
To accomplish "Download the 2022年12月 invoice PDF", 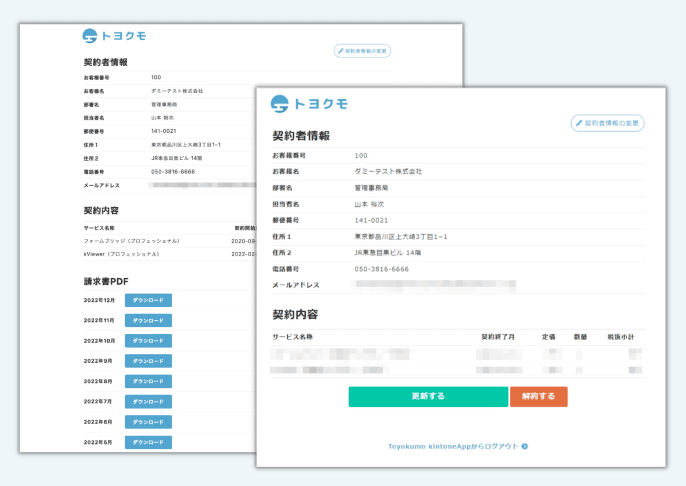I will [x=148, y=300].
